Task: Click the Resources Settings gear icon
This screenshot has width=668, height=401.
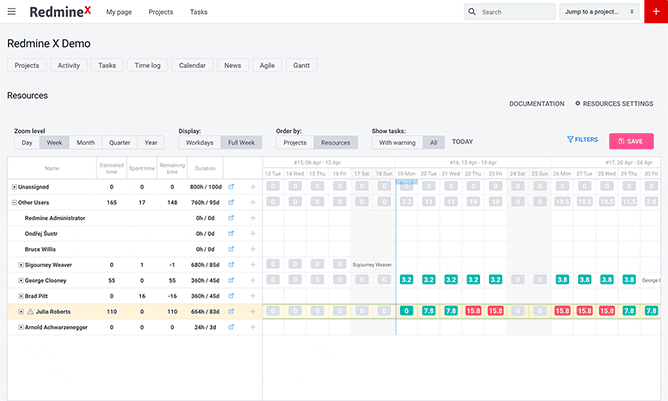Action: pos(578,103)
